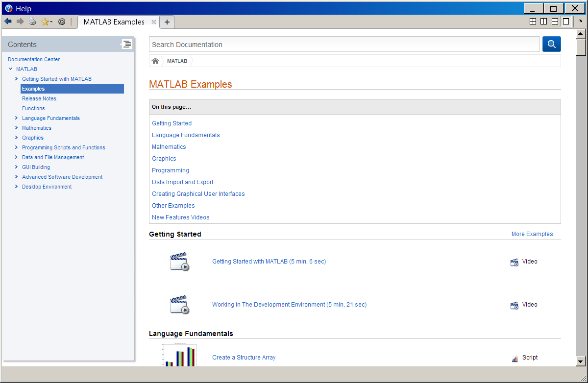This screenshot has width=588, height=383.
Task: Run search with the magnifying glass button
Action: tap(551, 44)
